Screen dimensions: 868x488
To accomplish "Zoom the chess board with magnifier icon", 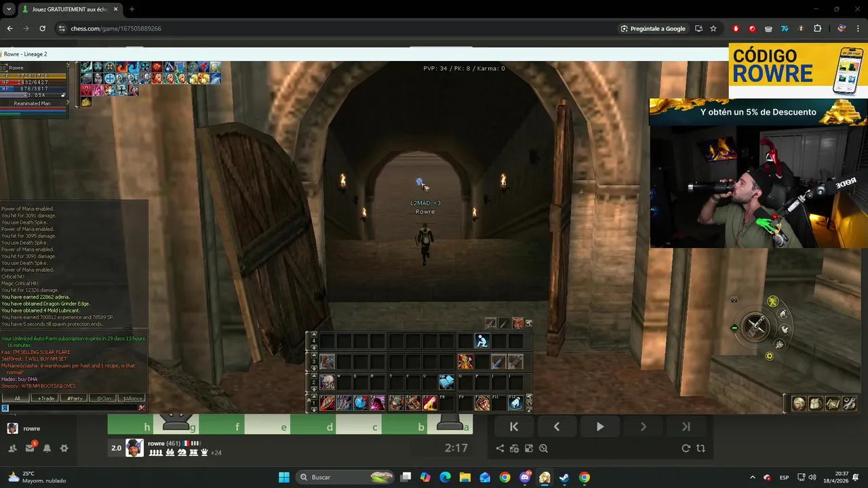I will pos(543,448).
